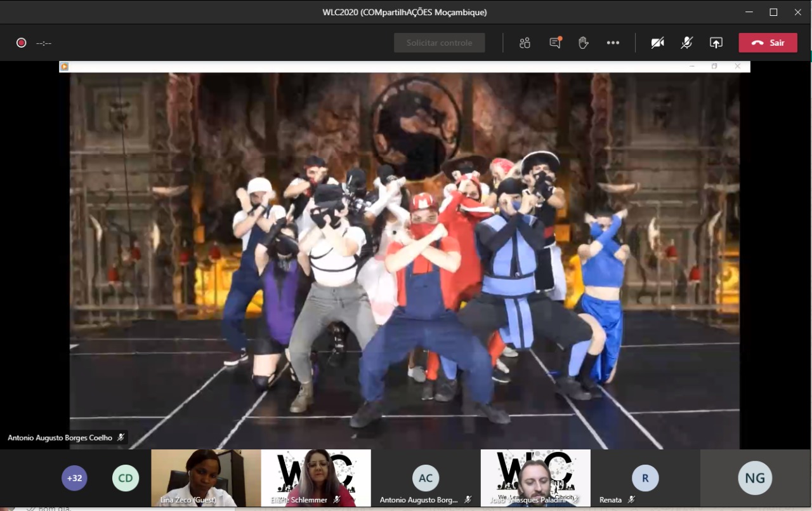This screenshot has width=812, height=511.
Task: Open the share content tray
Action: [x=716, y=43]
